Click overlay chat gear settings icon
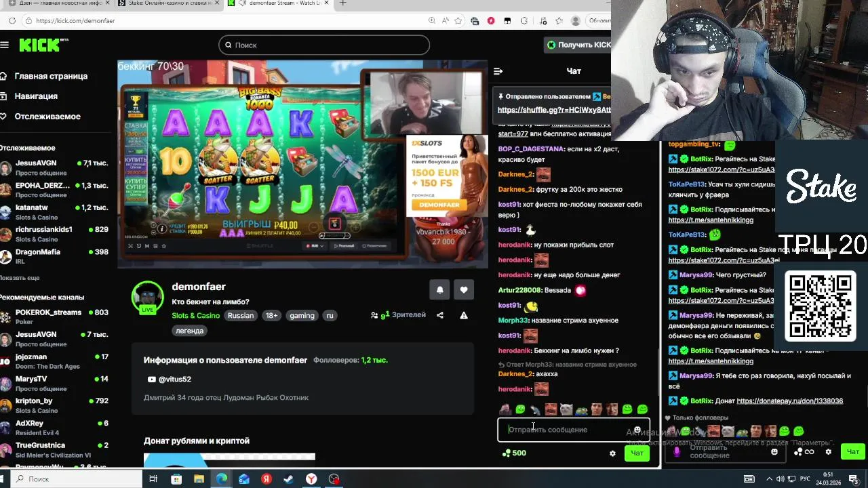The image size is (868, 488). pyautogui.click(x=828, y=451)
